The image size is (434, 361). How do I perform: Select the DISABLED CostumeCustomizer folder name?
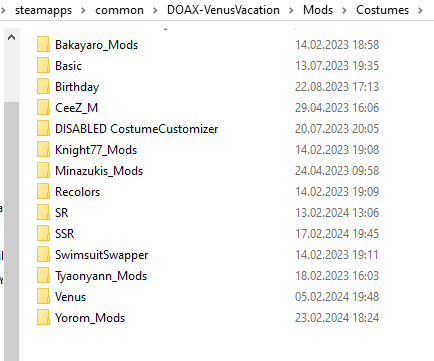(x=137, y=129)
